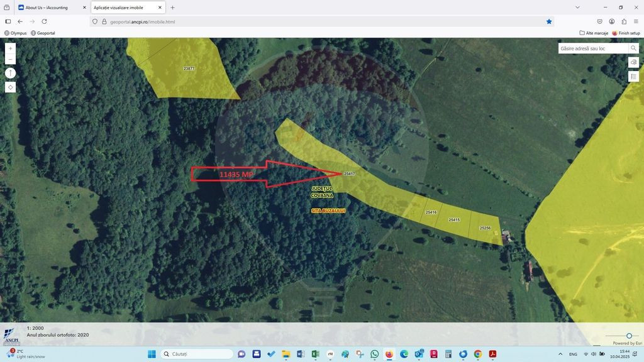
Task: Open the Alte marcaje bookmarks folder
Action: click(x=594, y=33)
